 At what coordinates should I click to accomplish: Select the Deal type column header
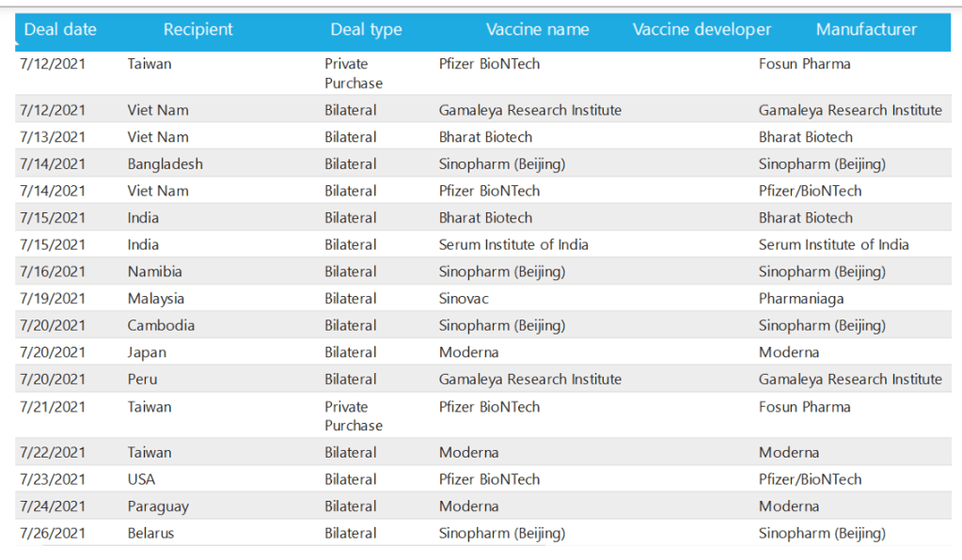pyautogui.click(x=366, y=29)
